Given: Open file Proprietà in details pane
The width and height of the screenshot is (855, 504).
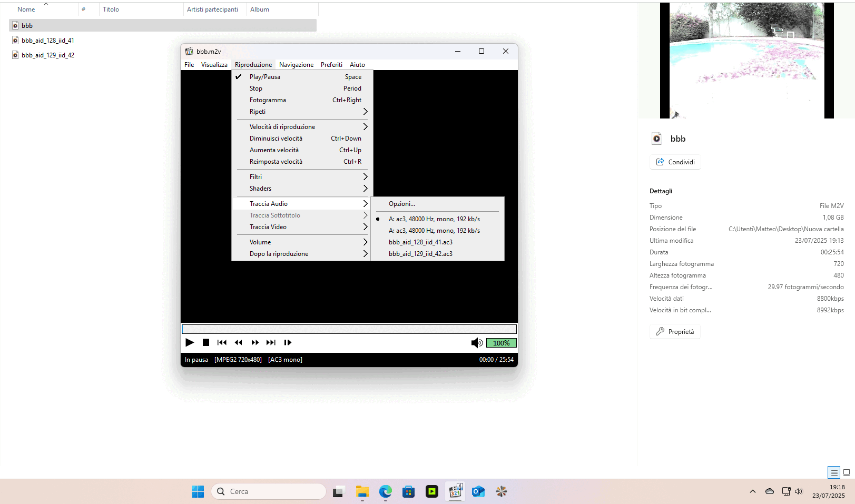Looking at the screenshot, I should (x=675, y=332).
